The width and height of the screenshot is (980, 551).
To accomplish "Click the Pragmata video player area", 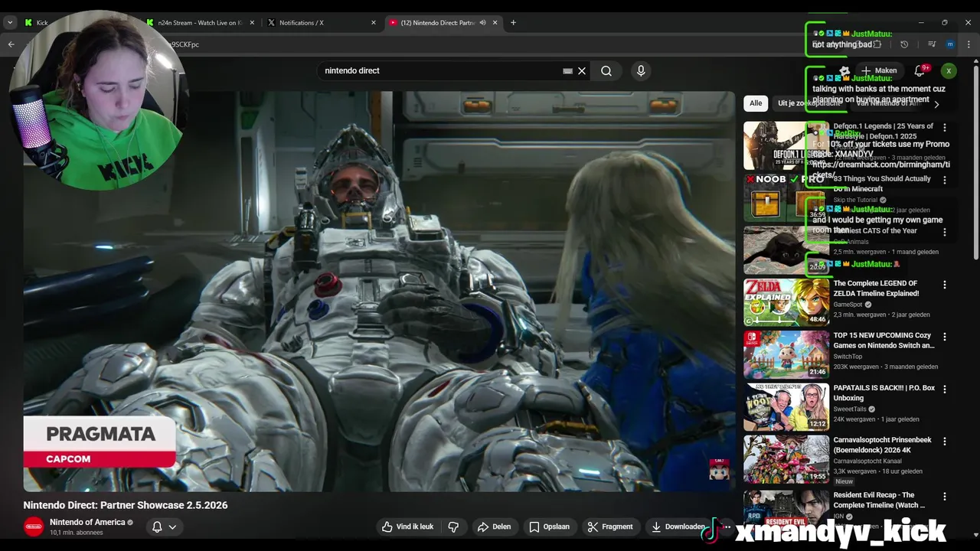I will click(x=379, y=292).
